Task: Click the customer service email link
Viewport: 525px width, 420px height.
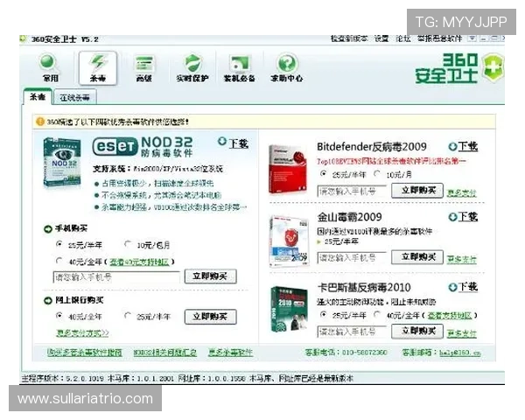Action: (460, 353)
